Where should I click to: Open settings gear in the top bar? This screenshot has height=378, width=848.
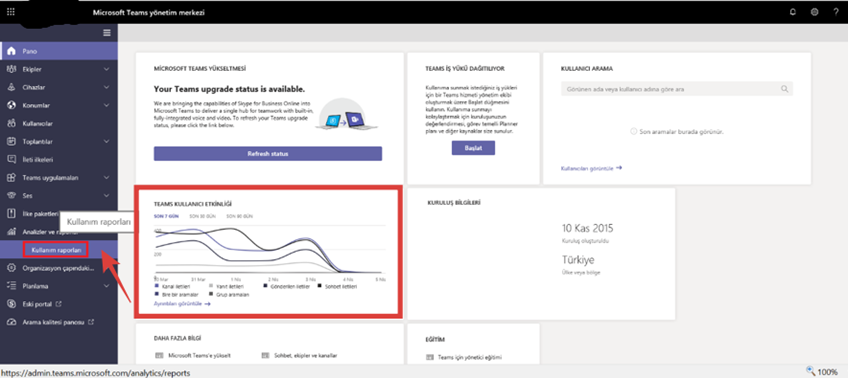814,12
